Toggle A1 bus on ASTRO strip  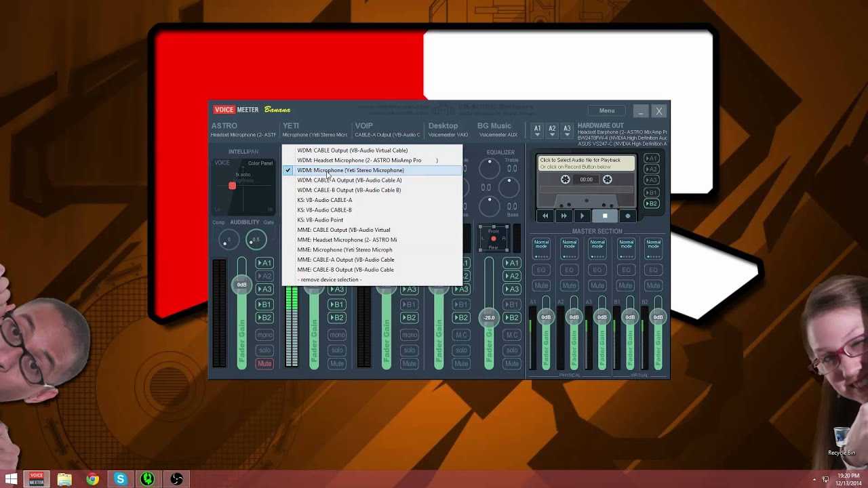(x=264, y=263)
